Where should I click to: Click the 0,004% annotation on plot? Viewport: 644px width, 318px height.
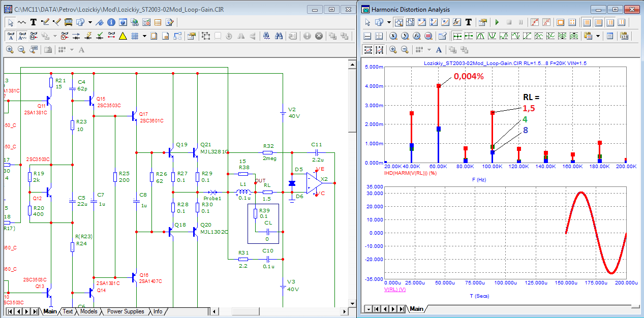pos(469,76)
